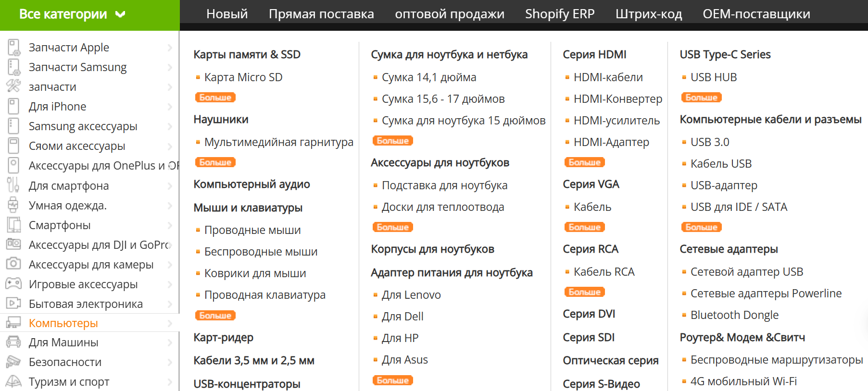
Task: Expand Samsung аксессуары submenu arrow
Action: (170, 126)
